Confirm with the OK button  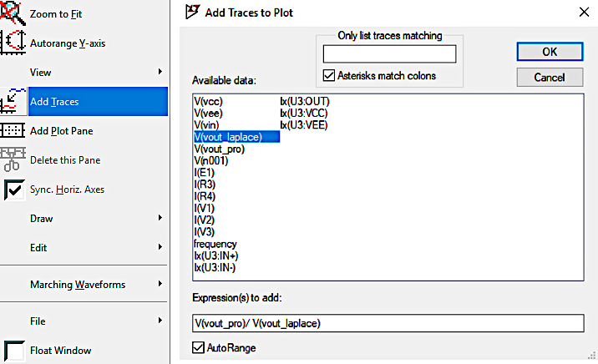pos(550,52)
